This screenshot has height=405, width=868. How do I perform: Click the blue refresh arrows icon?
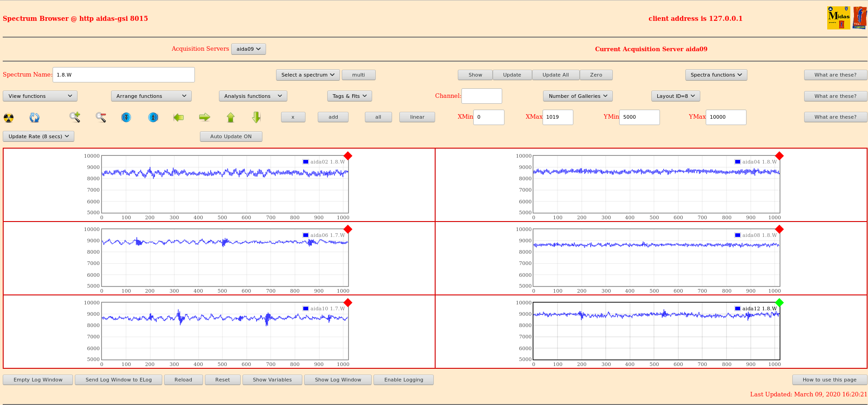pyautogui.click(x=34, y=118)
